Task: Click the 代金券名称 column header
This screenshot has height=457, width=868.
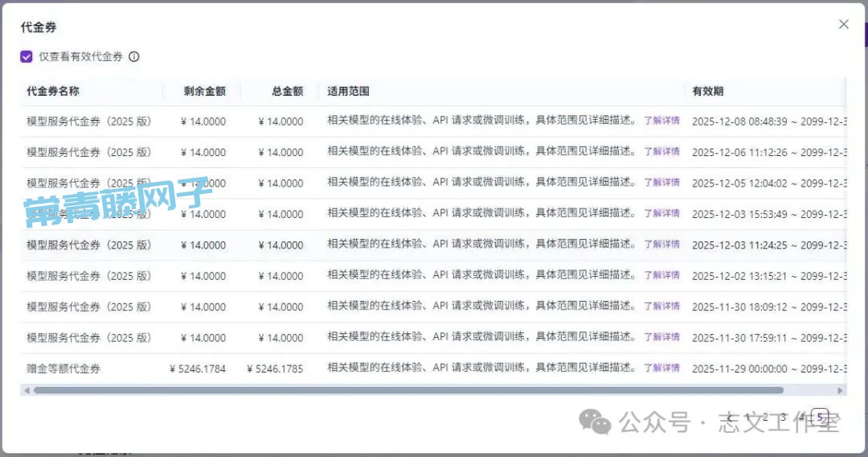Action: click(53, 92)
